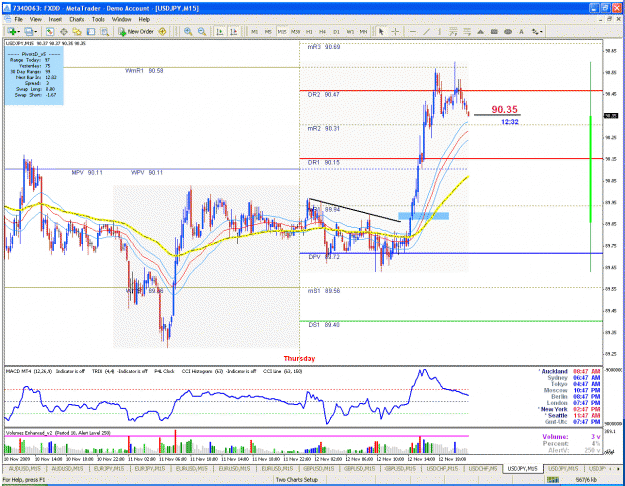The width and height of the screenshot is (625, 486).
Task: Select the ellipse shape drawing tool
Action: tap(508, 31)
